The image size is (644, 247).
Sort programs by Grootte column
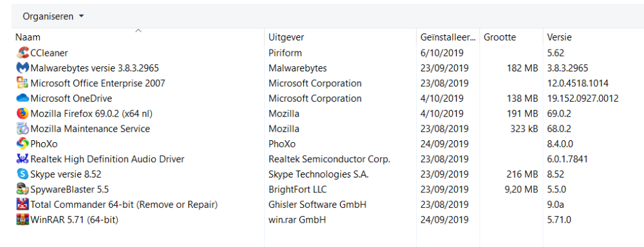click(500, 37)
